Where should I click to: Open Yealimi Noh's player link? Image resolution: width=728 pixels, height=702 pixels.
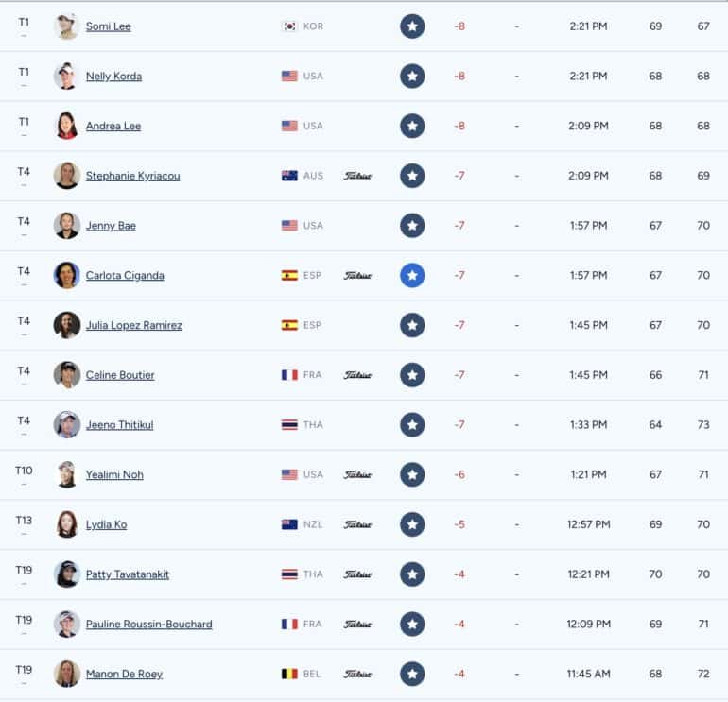114,474
